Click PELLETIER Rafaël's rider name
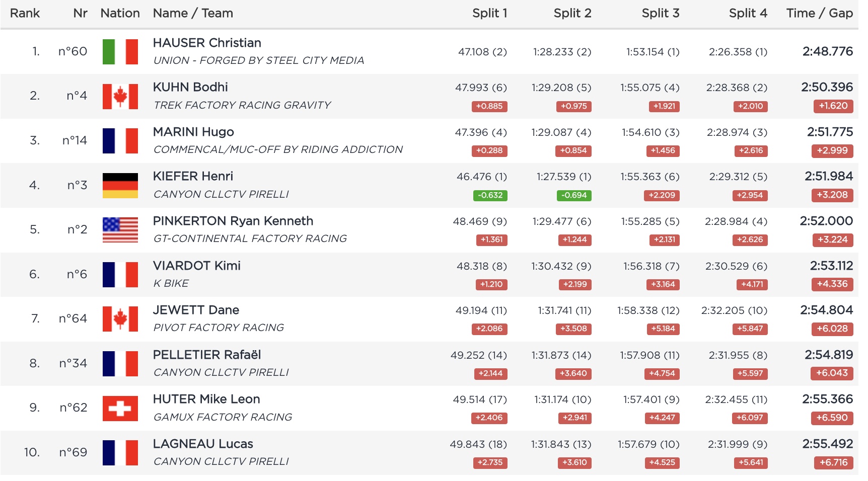The width and height of the screenshot is (868, 481). [x=207, y=355]
